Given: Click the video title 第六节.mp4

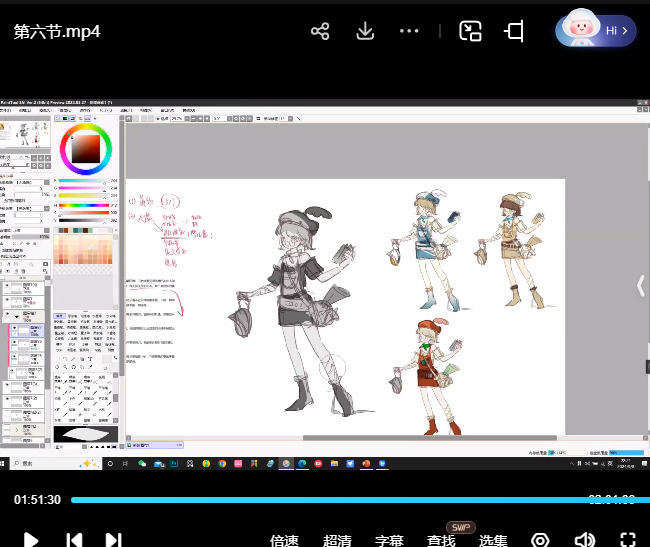Looking at the screenshot, I should pos(57,31).
